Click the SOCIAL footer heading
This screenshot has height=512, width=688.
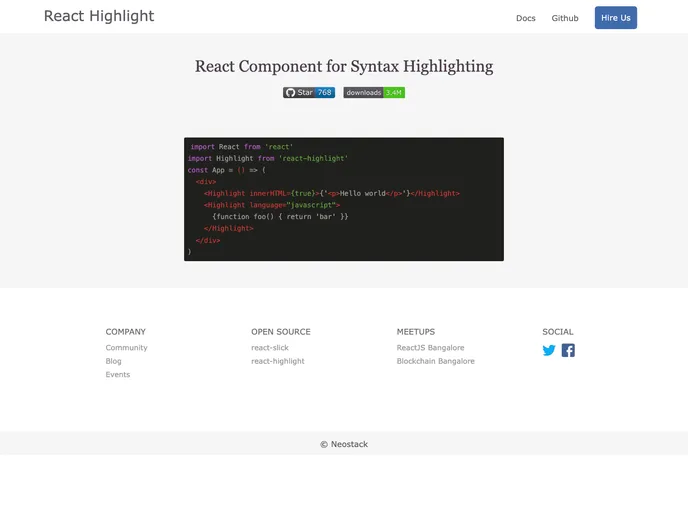[x=558, y=332]
